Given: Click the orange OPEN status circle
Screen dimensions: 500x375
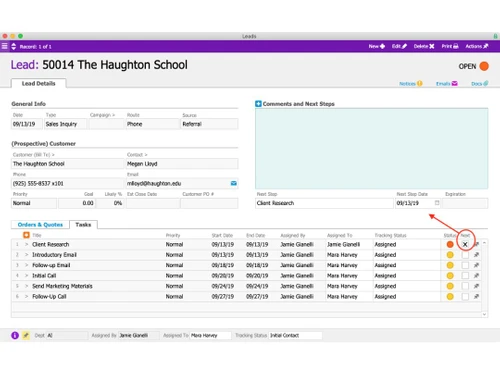Looking at the screenshot, I should 484,66.
